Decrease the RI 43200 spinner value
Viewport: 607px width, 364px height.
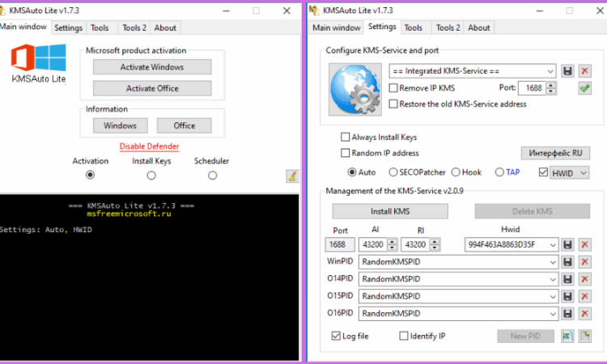pos(435,248)
